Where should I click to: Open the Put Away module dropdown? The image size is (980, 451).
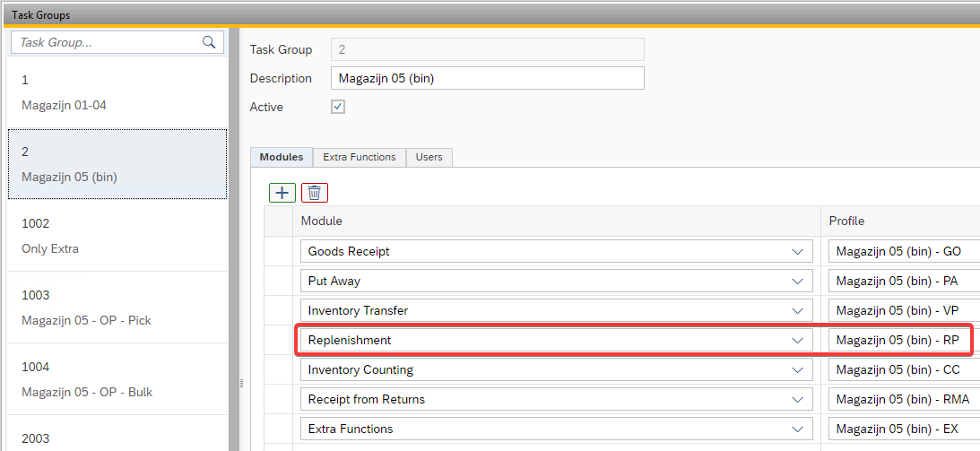pyautogui.click(x=797, y=282)
